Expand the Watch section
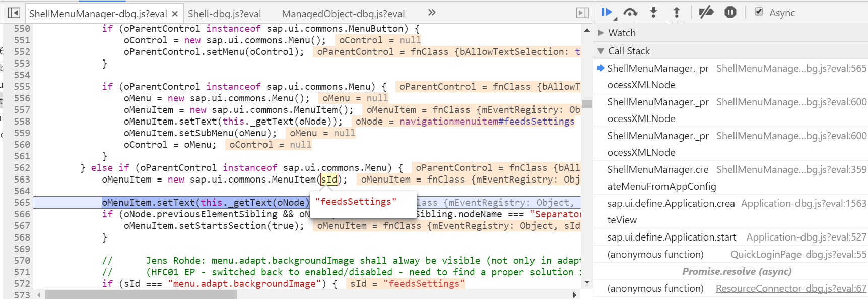Viewport: 868px width, 299px height. [x=600, y=33]
